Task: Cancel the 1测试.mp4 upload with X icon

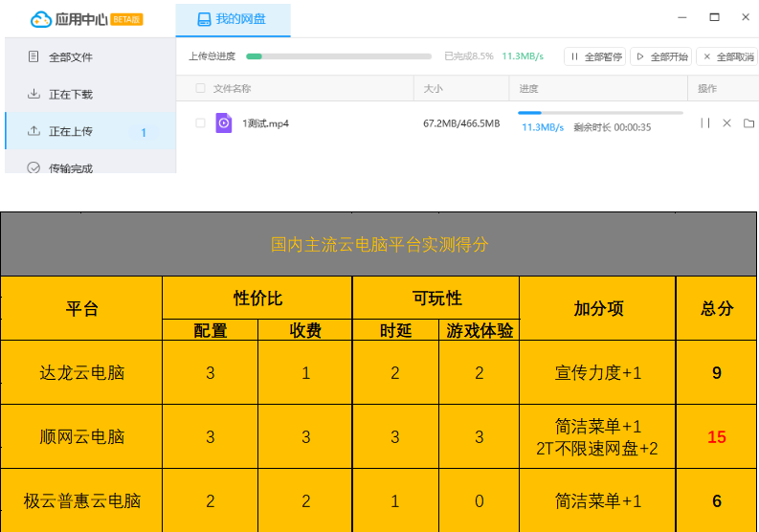Action: coord(726,123)
